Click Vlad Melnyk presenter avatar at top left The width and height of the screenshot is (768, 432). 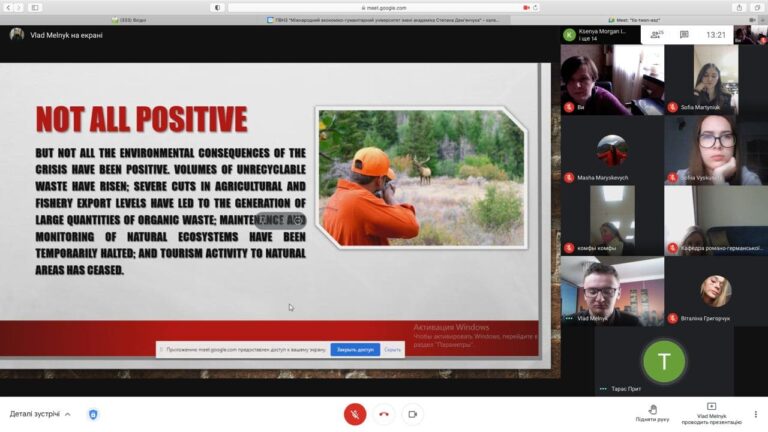tap(17, 35)
